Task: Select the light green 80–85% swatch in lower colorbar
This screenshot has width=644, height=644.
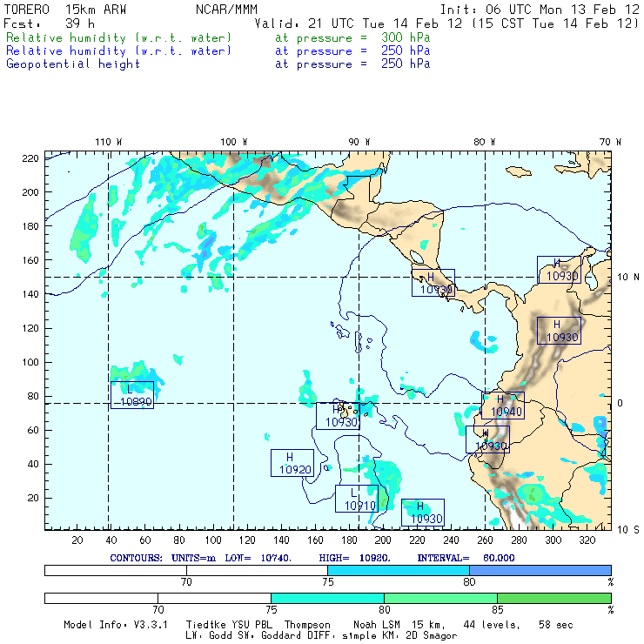Action: [440, 598]
